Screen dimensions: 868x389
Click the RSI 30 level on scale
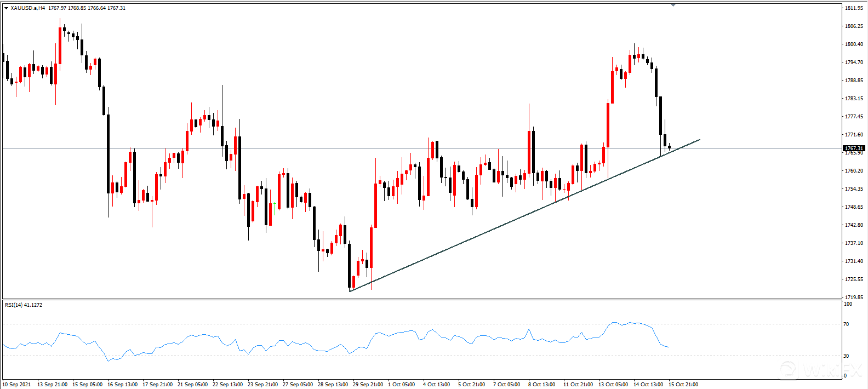click(x=846, y=356)
